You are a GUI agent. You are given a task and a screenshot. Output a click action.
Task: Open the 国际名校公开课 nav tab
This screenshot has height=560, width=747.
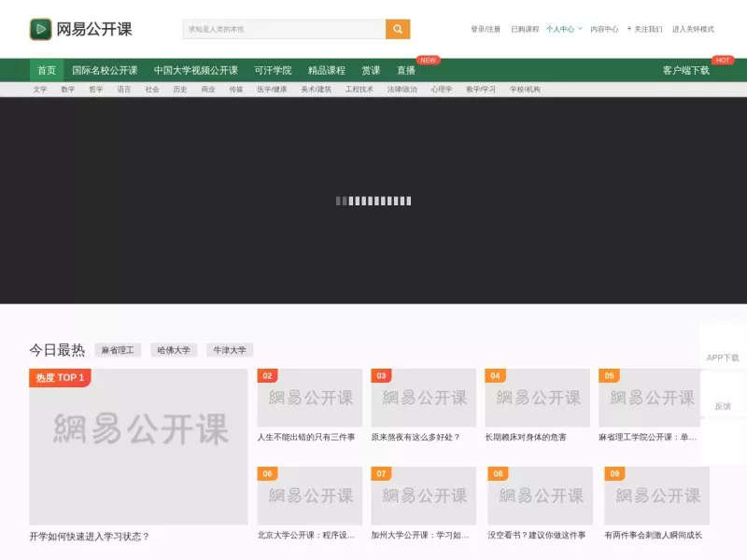105,71
